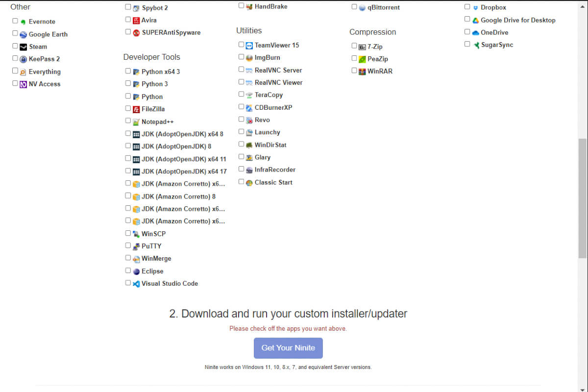Enable the WinMerge checkbox
588x392 pixels.
tap(128, 258)
